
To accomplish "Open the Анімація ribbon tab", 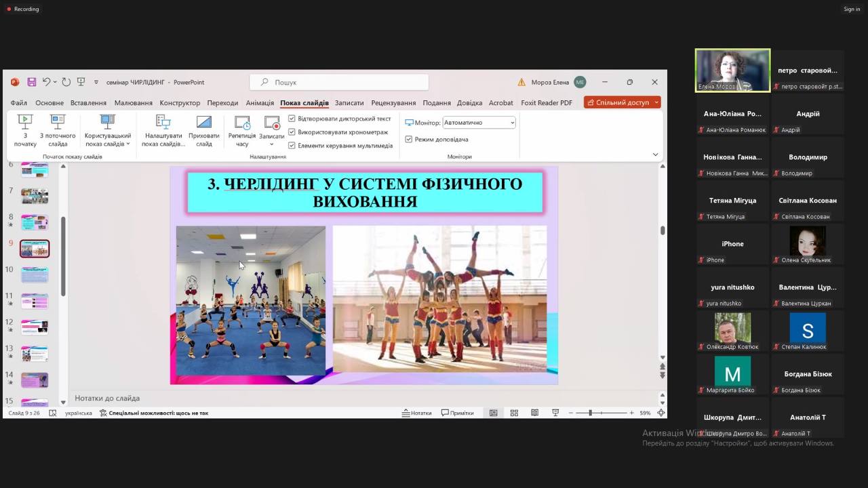I will click(x=260, y=103).
